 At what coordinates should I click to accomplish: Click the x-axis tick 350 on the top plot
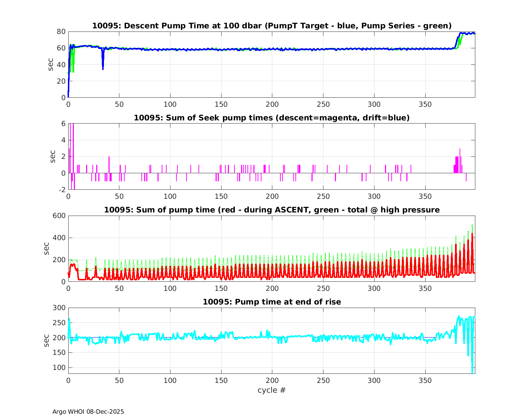click(x=425, y=104)
